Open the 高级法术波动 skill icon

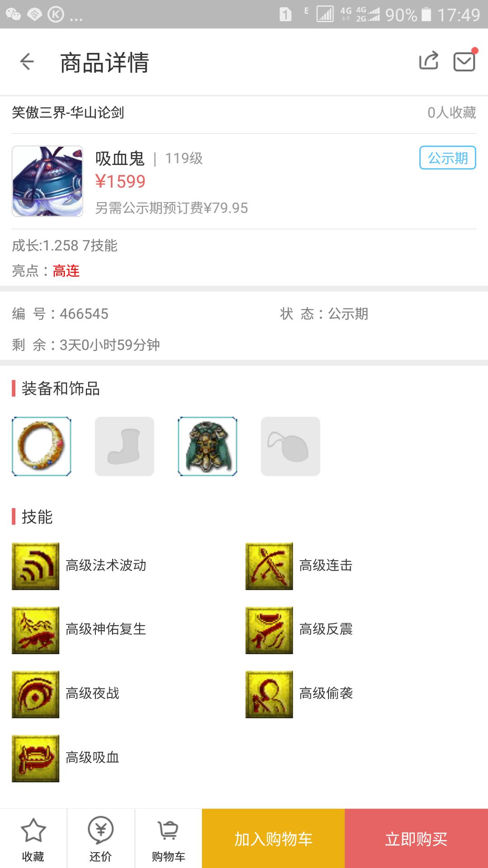coord(36,566)
